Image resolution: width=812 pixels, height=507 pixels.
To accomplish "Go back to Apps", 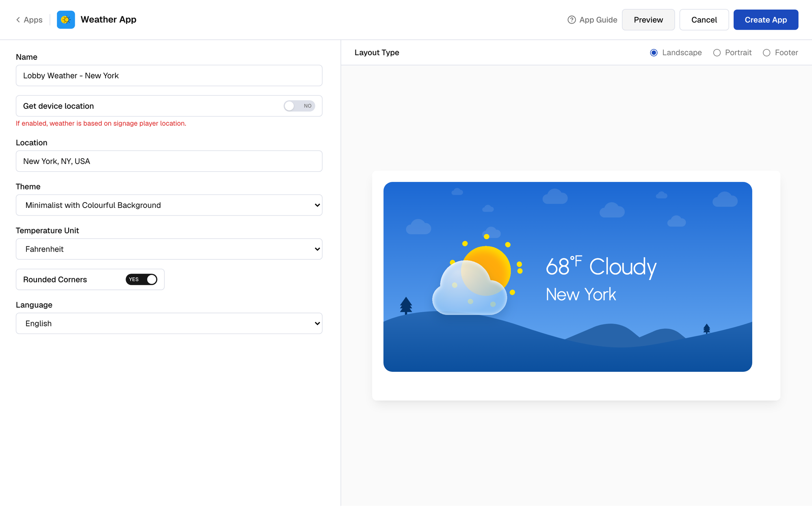I will (29, 20).
